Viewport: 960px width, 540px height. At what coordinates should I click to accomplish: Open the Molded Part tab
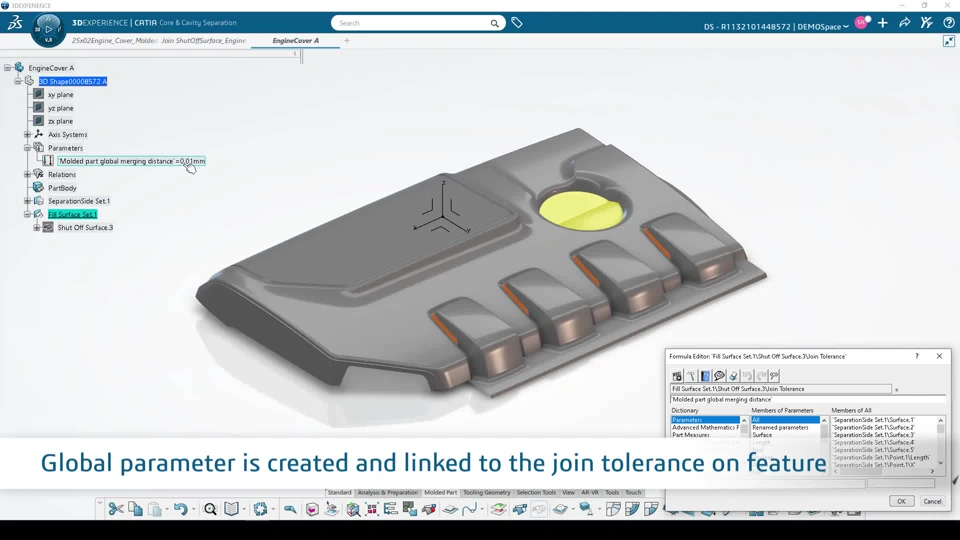pos(440,492)
